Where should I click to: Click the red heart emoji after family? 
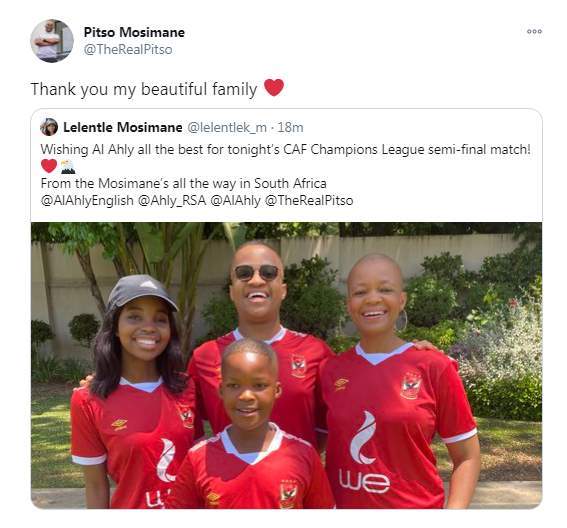[x=274, y=88]
